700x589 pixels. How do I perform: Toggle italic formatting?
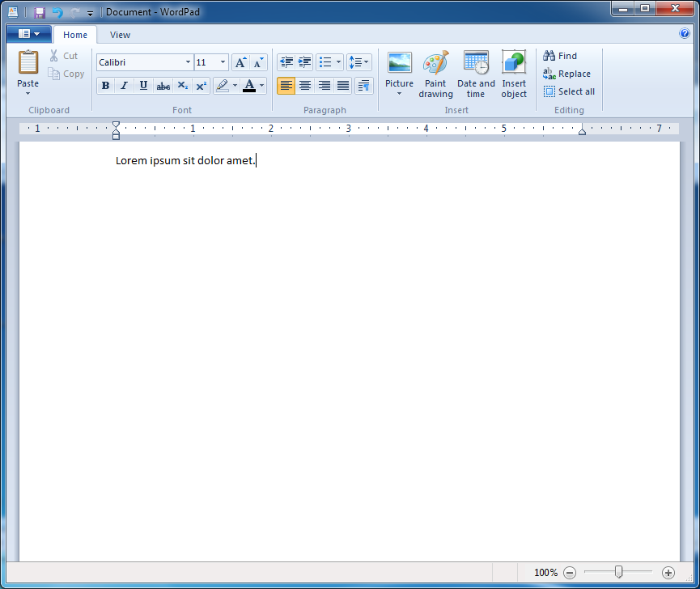click(124, 86)
